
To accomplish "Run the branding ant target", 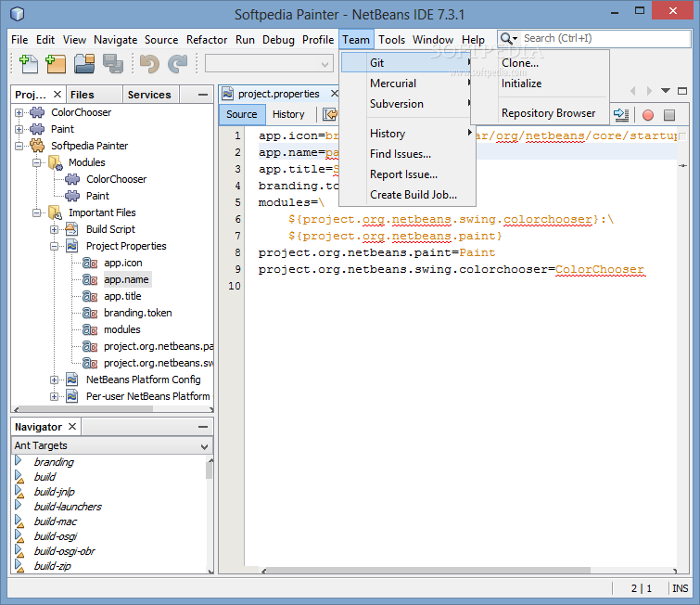I will click(x=54, y=462).
